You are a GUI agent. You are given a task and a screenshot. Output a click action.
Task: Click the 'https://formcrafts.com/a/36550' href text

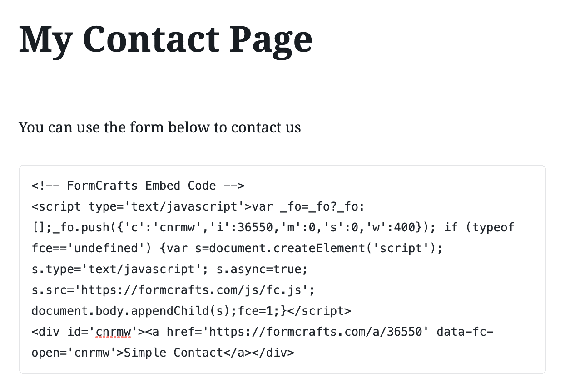pos(316,332)
